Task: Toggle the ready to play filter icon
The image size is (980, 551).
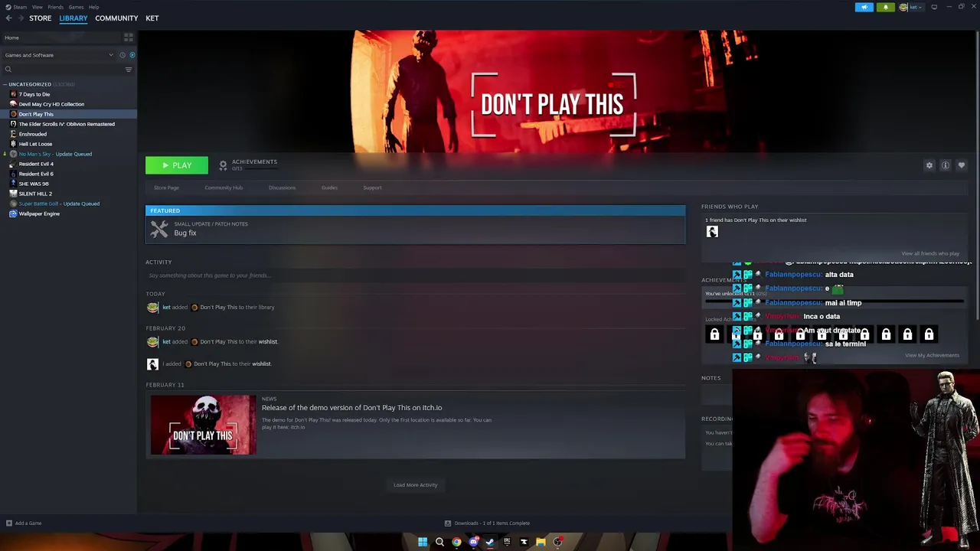Action: (x=132, y=55)
